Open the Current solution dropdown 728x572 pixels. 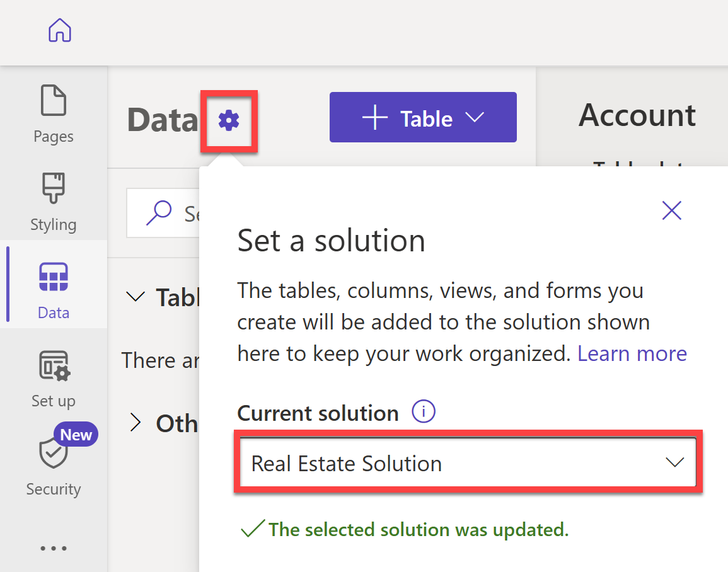click(675, 462)
